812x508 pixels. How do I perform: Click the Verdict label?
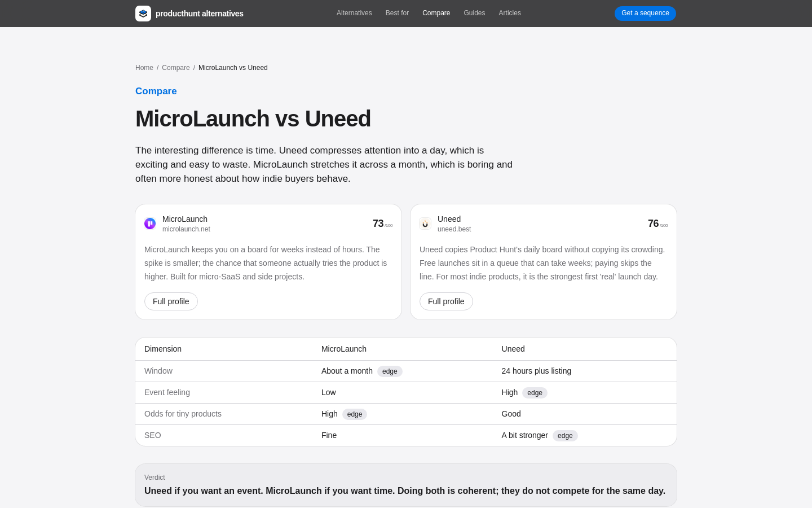[x=155, y=478]
